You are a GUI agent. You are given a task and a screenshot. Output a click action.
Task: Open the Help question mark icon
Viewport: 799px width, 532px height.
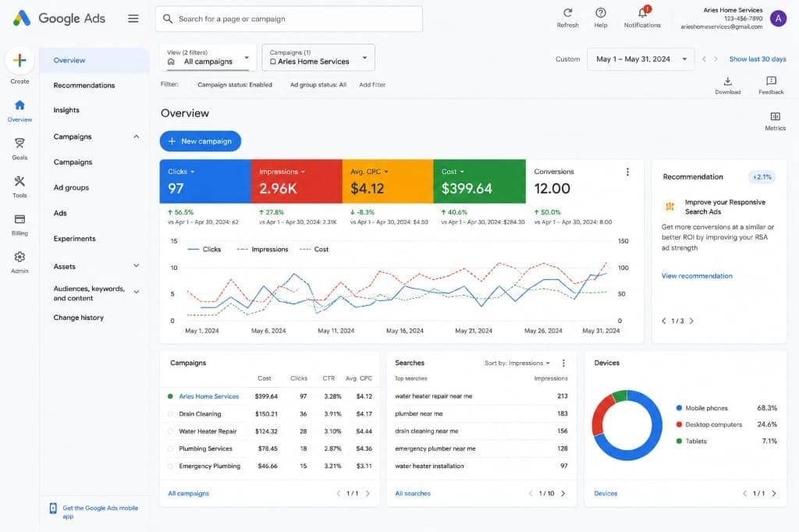601,12
